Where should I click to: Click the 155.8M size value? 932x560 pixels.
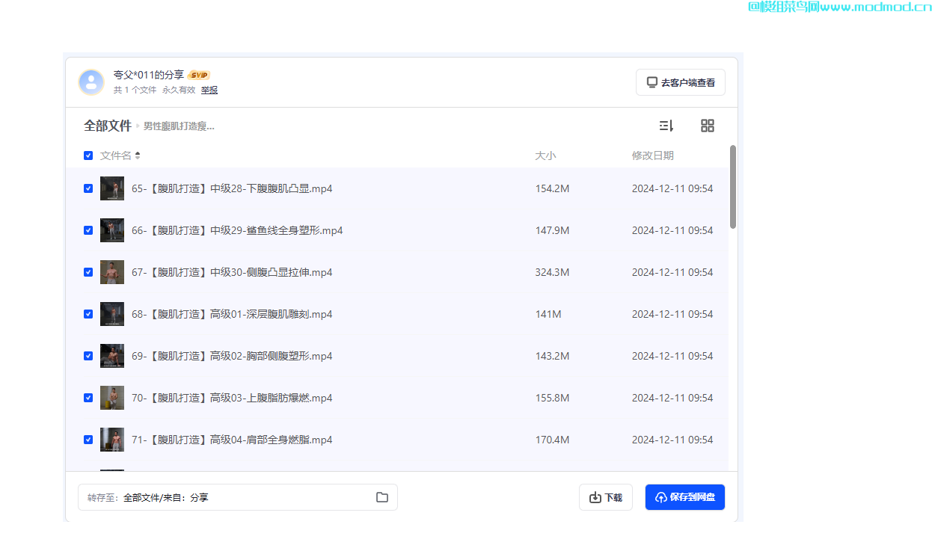point(552,398)
